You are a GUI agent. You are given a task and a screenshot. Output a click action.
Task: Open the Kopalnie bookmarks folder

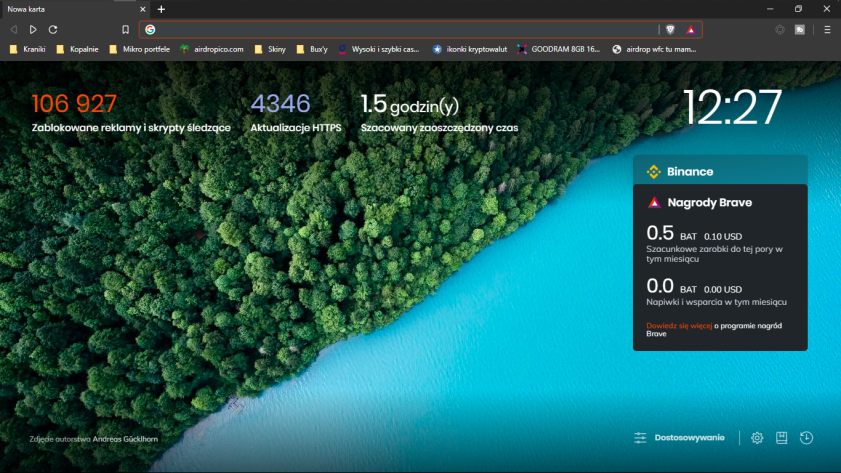[77, 49]
